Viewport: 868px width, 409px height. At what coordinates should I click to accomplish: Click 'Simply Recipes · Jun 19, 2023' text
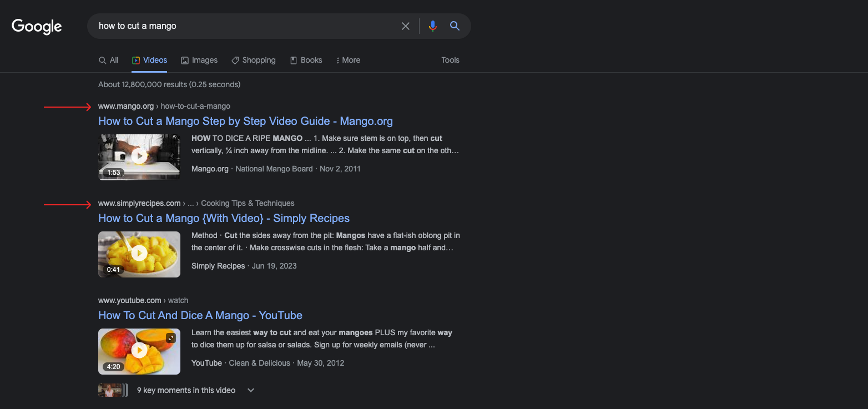coord(244,266)
